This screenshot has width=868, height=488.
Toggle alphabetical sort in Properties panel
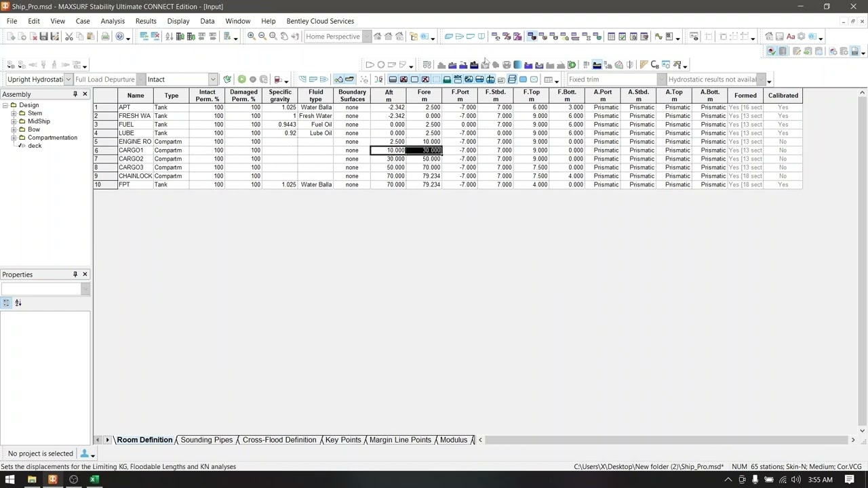(x=18, y=303)
